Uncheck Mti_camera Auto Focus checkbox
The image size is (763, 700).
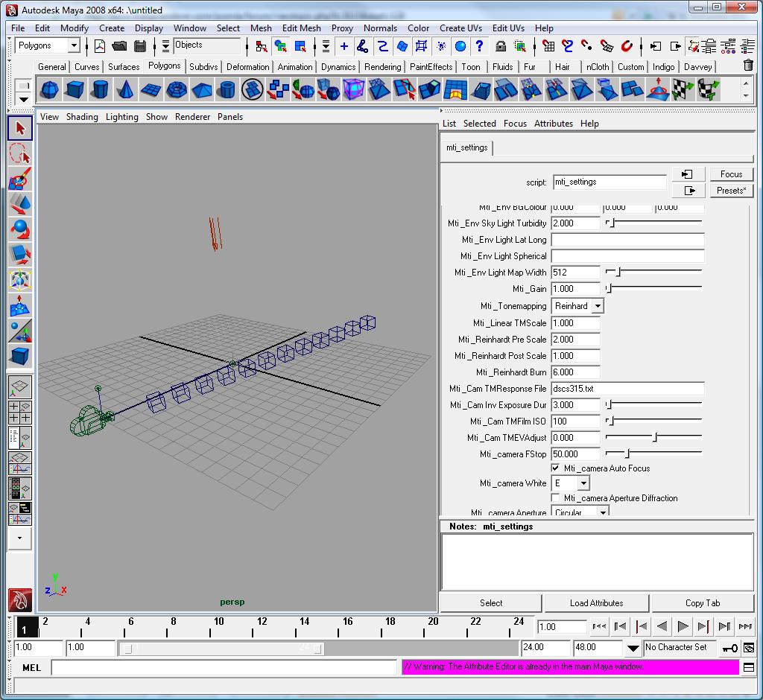coord(555,468)
